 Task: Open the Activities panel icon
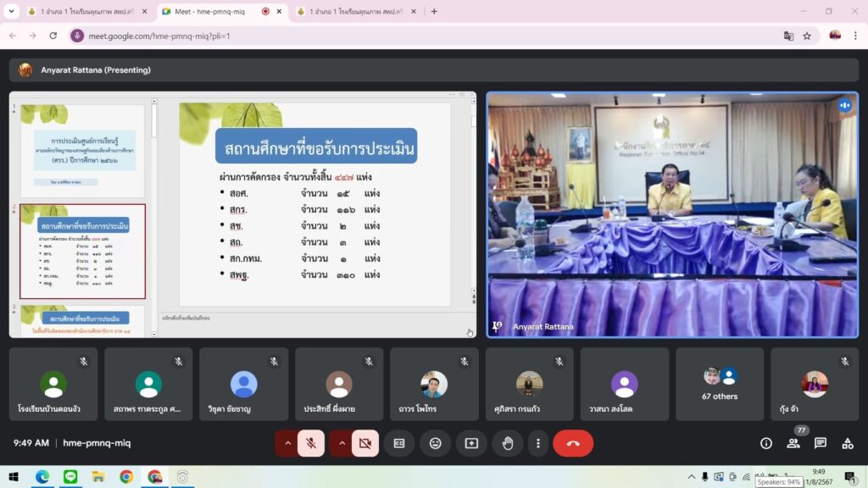(x=848, y=443)
